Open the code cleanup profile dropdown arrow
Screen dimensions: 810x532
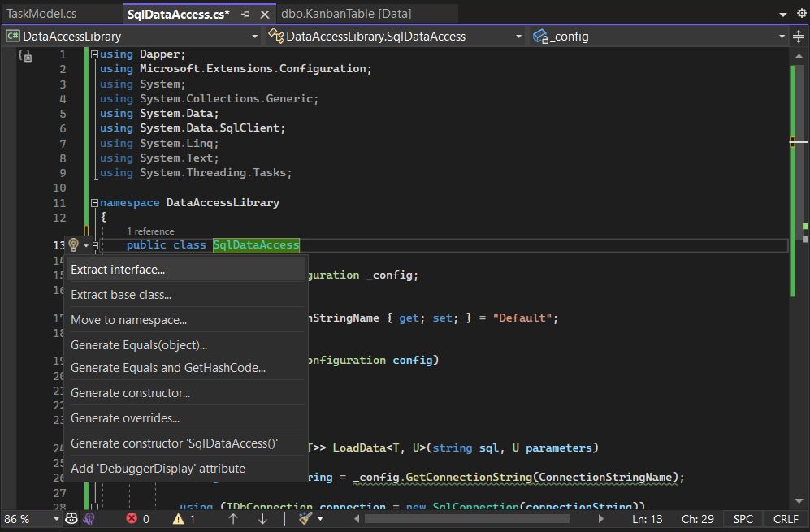click(x=320, y=518)
